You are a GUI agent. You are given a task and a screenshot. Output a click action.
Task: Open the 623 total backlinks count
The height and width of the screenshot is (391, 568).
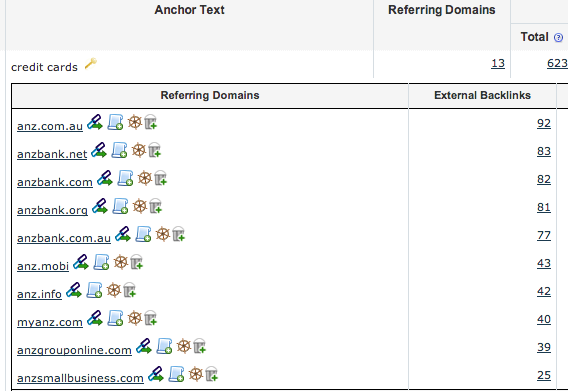557,63
